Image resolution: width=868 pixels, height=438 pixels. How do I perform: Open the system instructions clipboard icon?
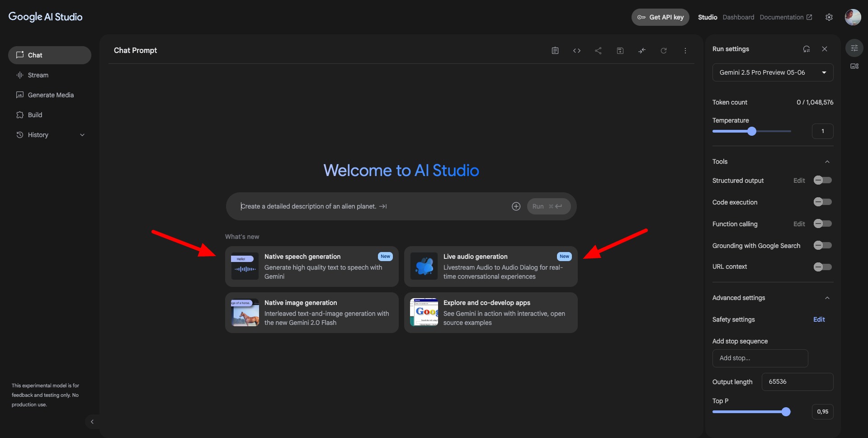[x=555, y=51]
